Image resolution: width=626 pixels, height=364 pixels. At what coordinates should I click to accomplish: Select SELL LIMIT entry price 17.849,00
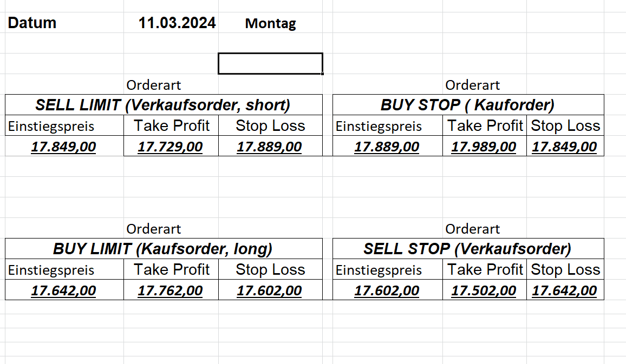pos(63,147)
